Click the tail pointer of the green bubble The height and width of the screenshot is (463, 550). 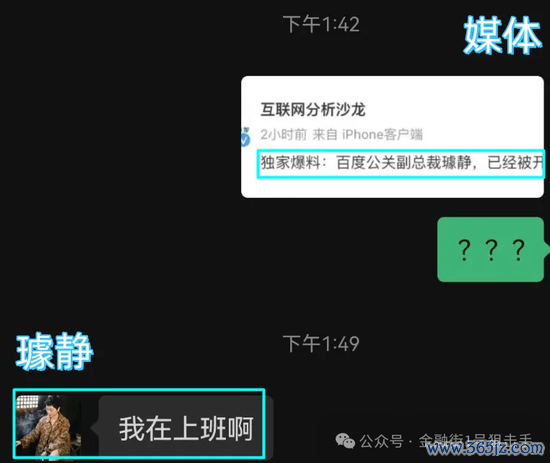pos(546,248)
